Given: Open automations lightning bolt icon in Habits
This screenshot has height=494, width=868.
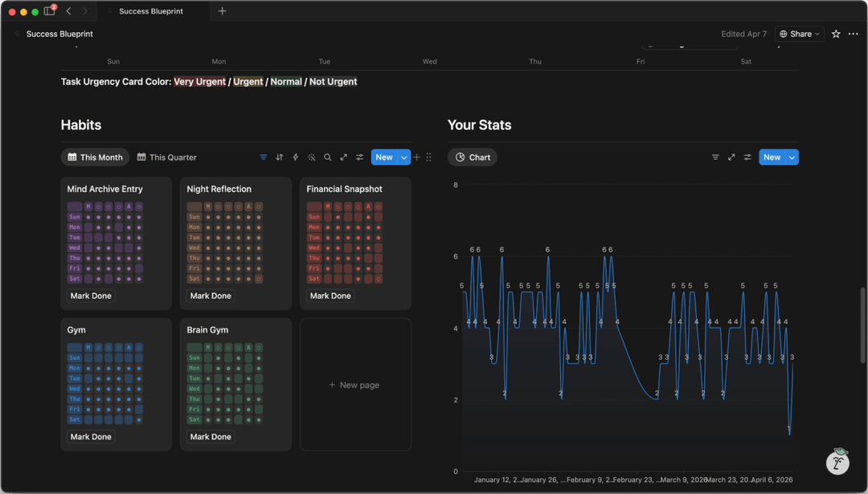Looking at the screenshot, I should [x=295, y=157].
